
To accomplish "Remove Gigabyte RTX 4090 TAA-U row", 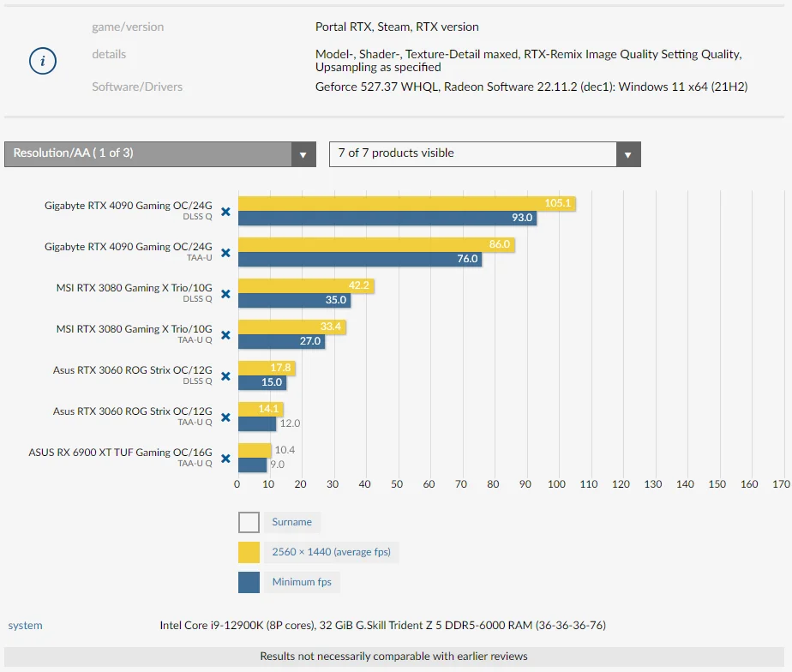I will (x=225, y=253).
